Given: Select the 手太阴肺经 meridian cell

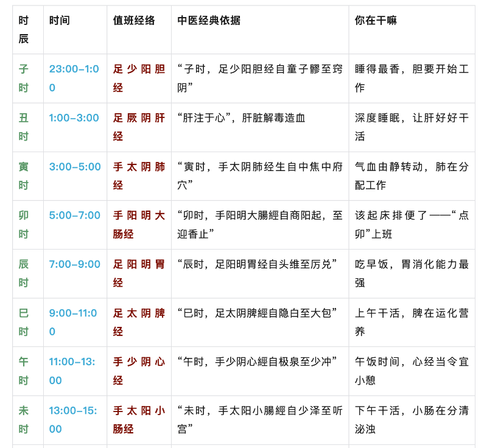Looking at the screenshot, I should click(x=139, y=176).
